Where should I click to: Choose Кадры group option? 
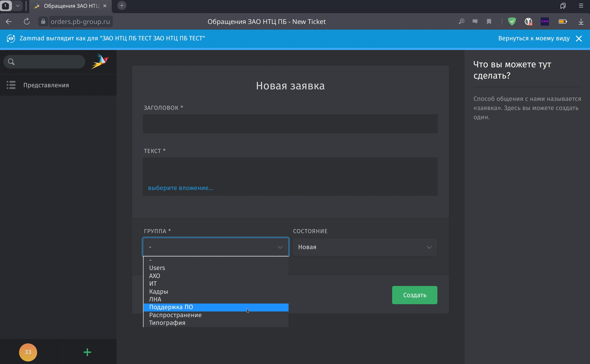216,291
